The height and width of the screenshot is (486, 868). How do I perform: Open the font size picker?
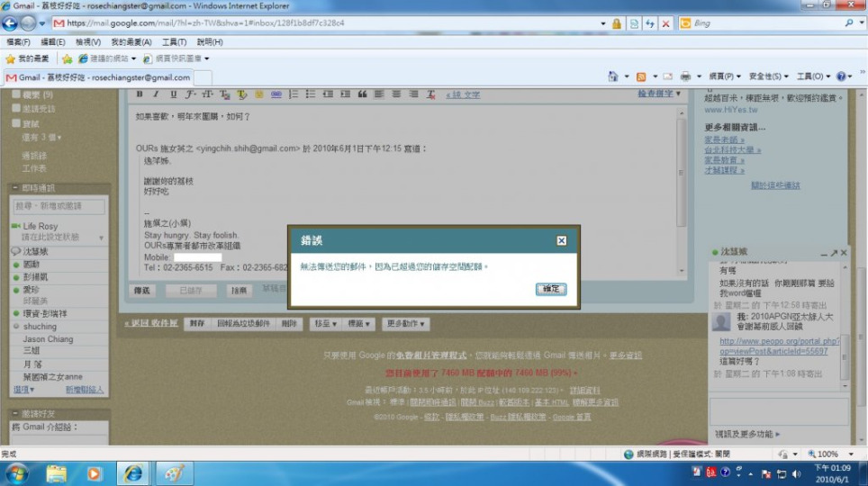208,94
